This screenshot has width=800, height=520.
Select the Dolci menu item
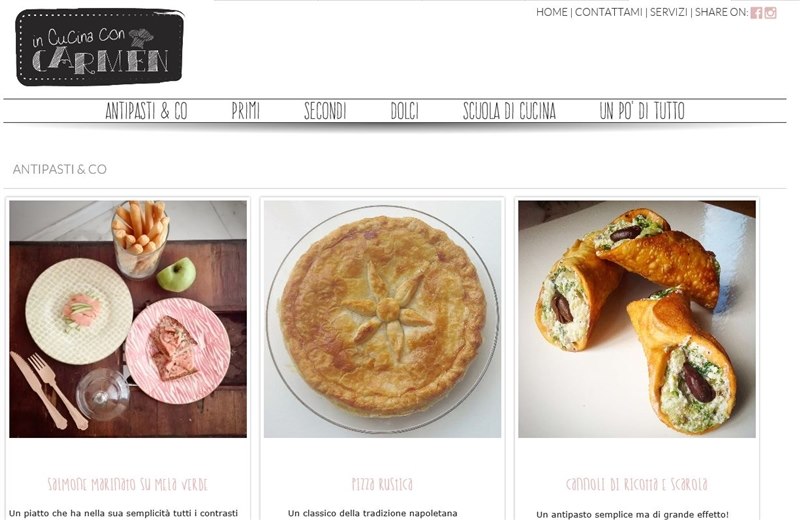405,111
